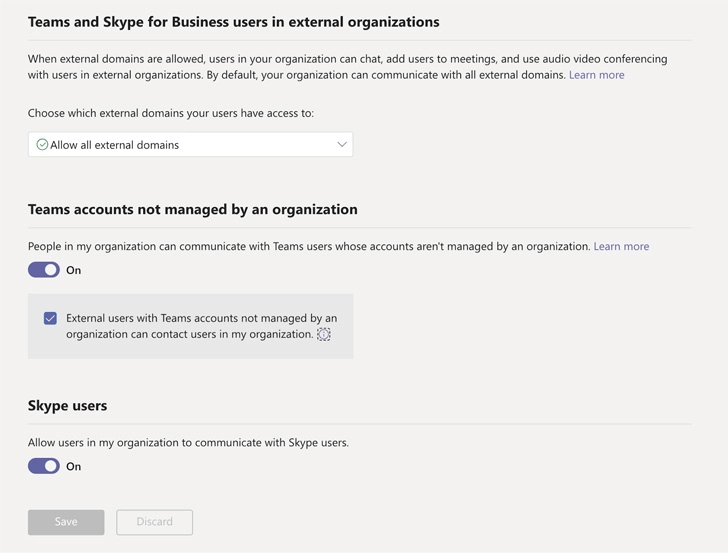Click the On label beside Teams accounts toggle

(73, 270)
